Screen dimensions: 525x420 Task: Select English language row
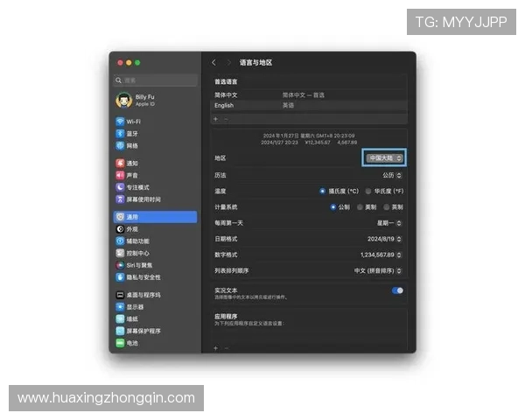[x=309, y=106]
